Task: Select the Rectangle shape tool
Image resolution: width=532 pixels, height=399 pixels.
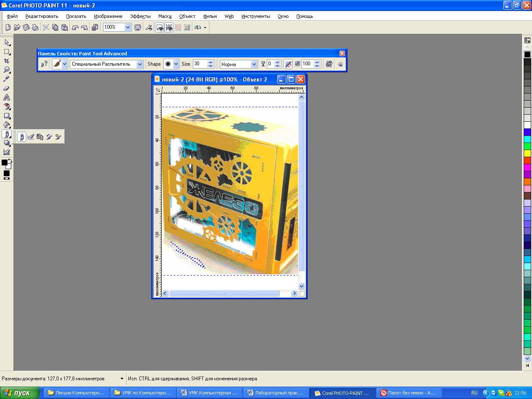Action: [x=7, y=116]
